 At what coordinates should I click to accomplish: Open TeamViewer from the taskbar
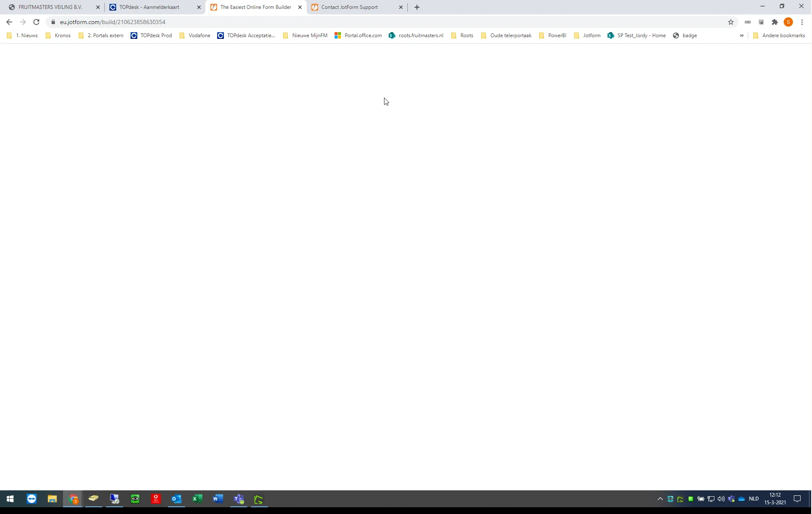[x=32, y=500]
